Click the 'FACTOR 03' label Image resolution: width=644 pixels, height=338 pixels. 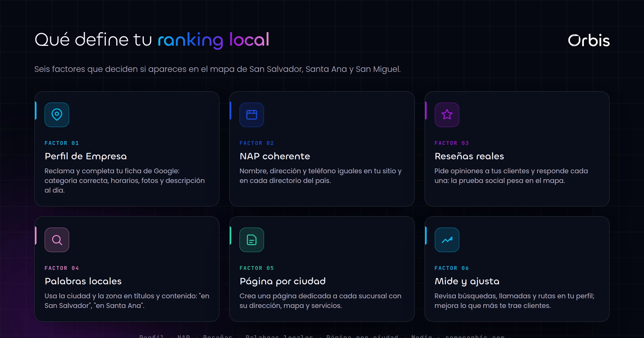click(452, 143)
